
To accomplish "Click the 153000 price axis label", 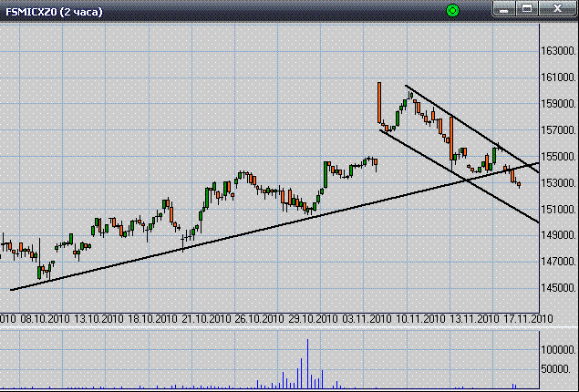I will pos(558,183).
